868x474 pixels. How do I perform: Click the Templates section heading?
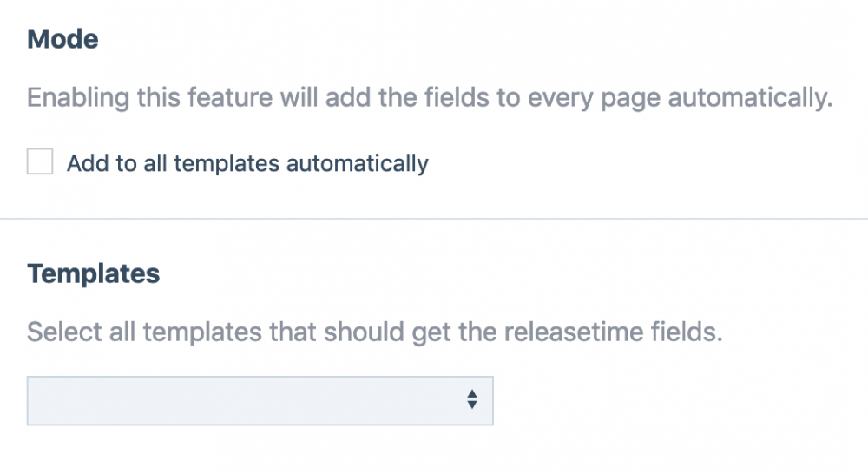coord(93,274)
